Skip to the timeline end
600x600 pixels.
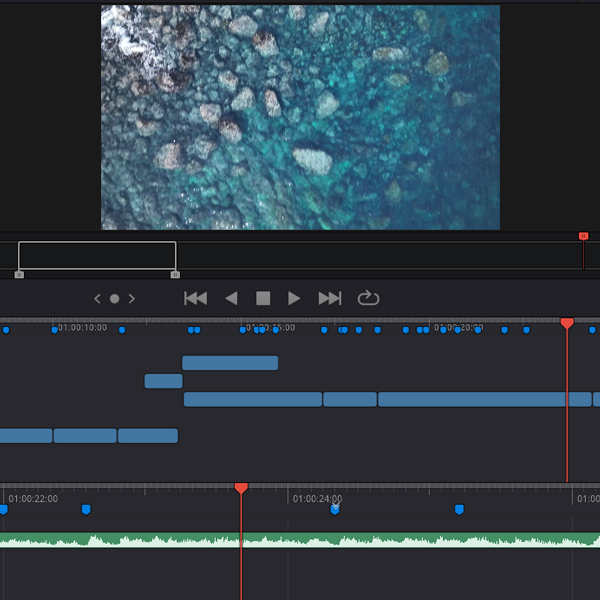[329, 298]
